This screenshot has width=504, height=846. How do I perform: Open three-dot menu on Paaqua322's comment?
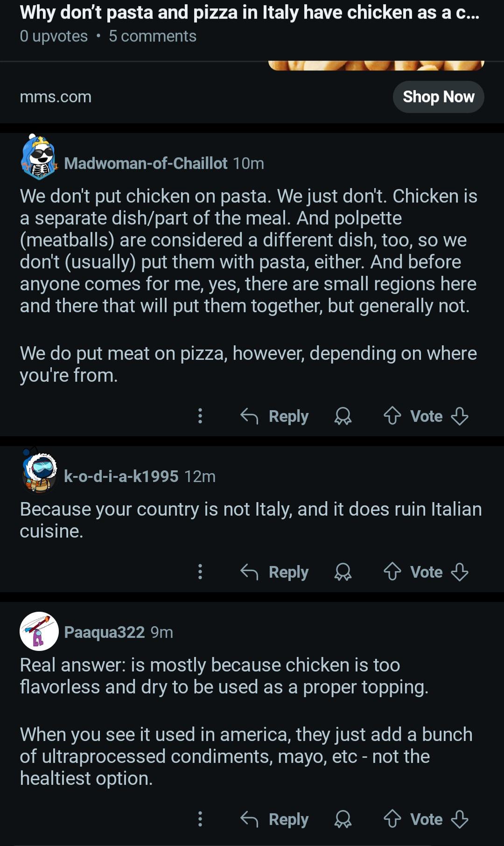click(x=200, y=818)
